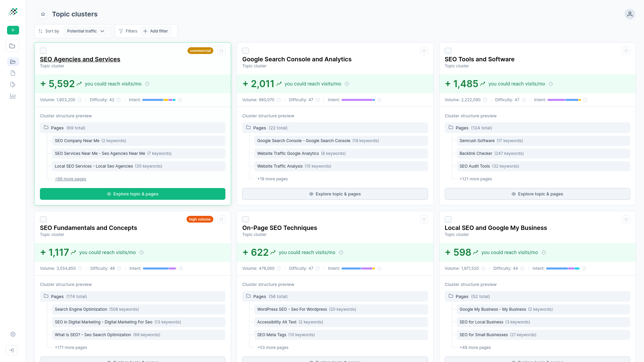Screen dimensions: 644x362
Task: Click the Add filter button
Action: pyautogui.click(x=156, y=31)
